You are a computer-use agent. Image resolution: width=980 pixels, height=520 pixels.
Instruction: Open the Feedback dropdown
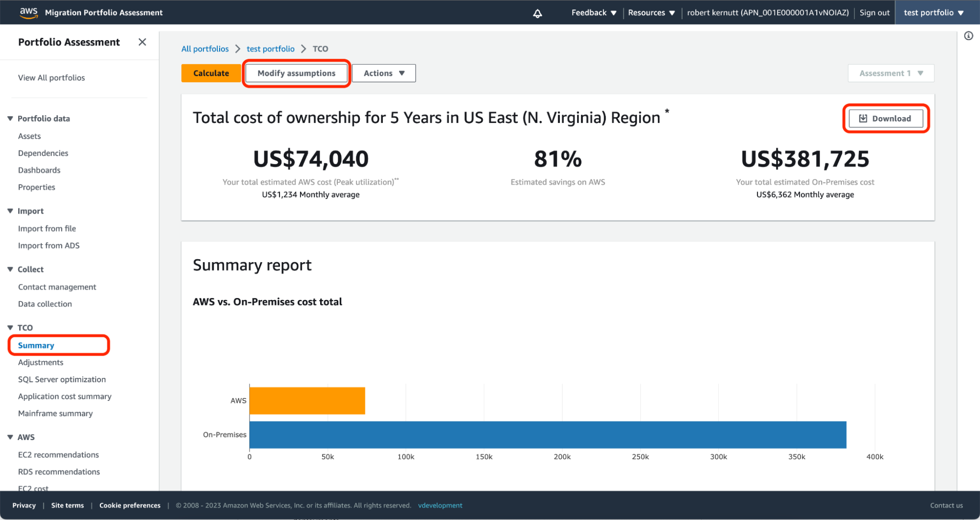pos(594,13)
